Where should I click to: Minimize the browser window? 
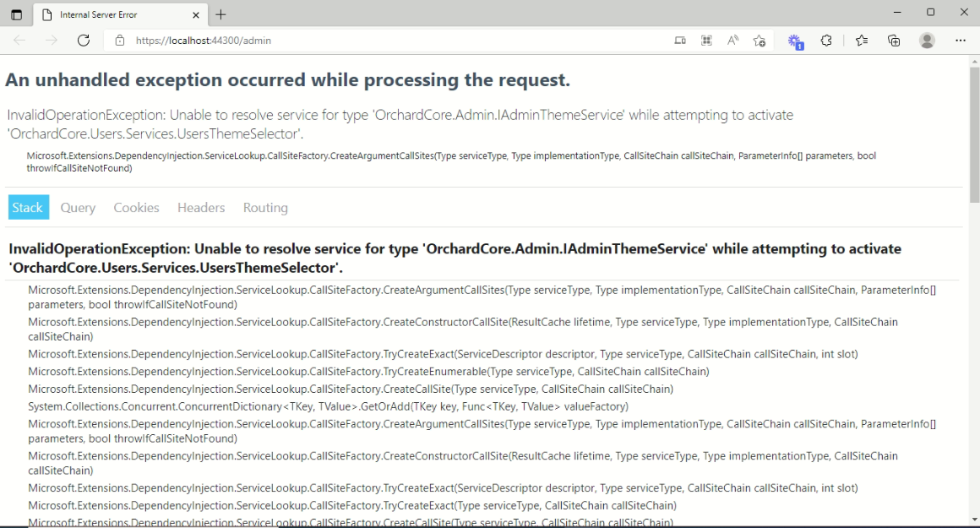tap(897, 13)
